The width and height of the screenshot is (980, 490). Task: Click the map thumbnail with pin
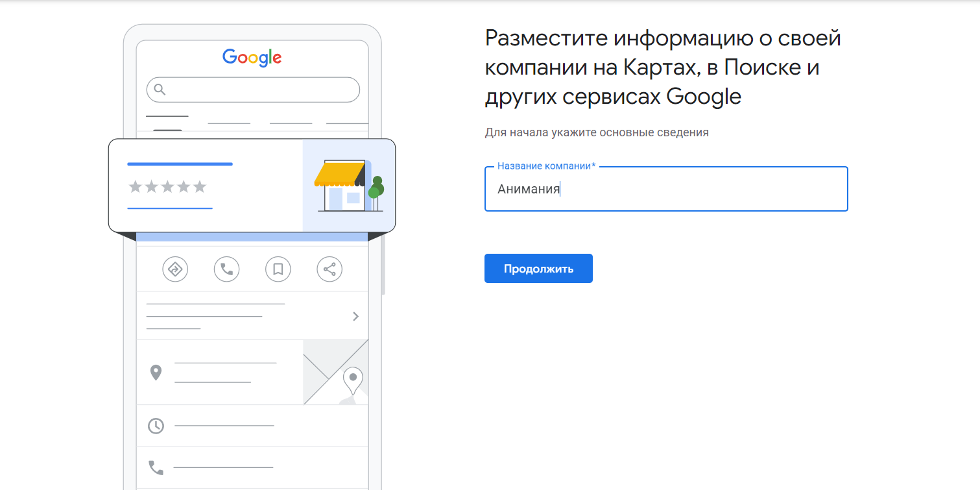[x=336, y=372]
